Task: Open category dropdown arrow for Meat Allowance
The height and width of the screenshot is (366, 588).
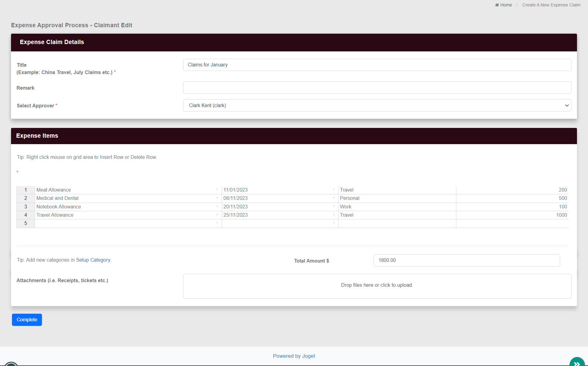Action: [217, 190]
